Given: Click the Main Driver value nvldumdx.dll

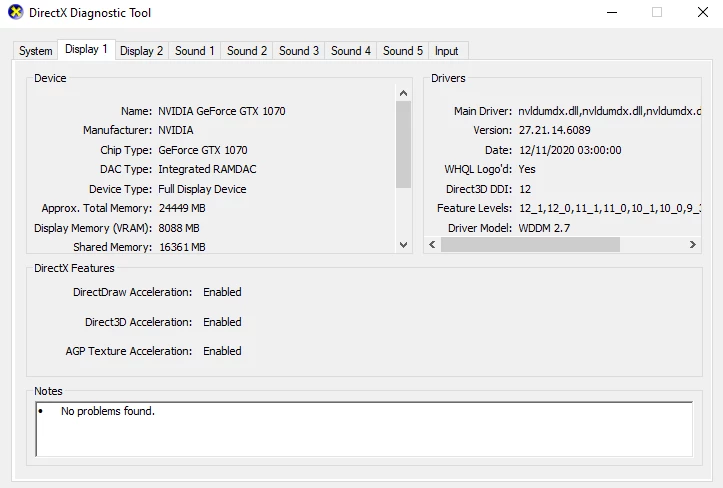Looking at the screenshot, I should pyautogui.click(x=609, y=111).
